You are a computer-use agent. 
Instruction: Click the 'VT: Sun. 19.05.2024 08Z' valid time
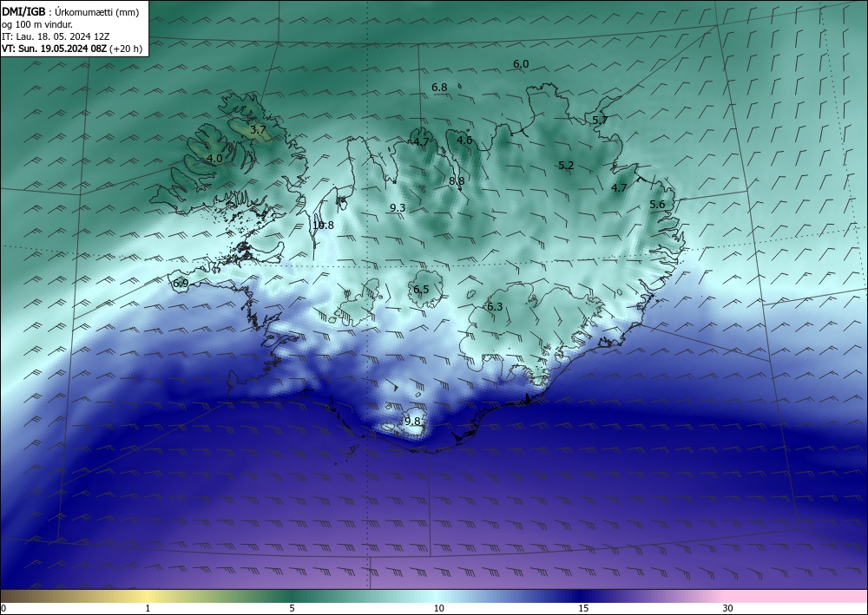tap(56, 49)
